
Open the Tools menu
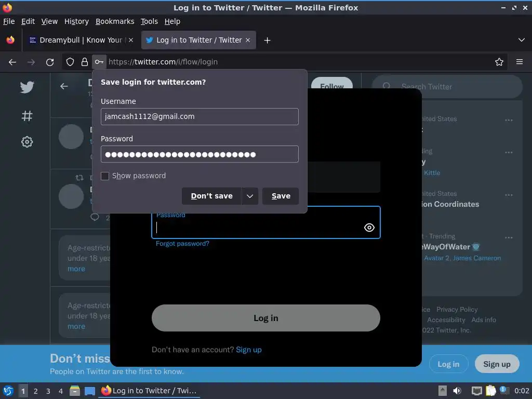149,21
